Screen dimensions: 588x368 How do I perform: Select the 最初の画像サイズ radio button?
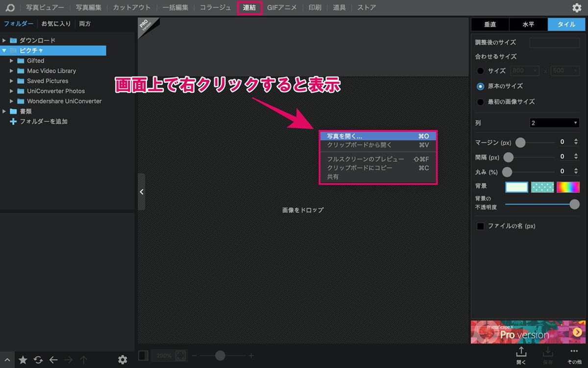481,102
